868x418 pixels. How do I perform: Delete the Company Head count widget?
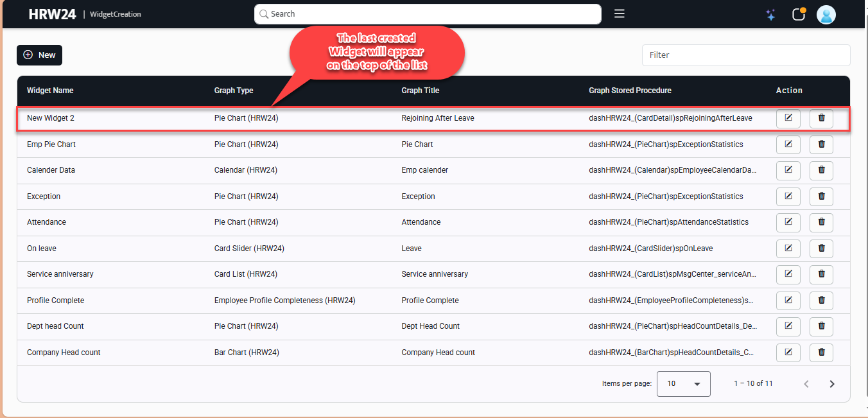(821, 353)
